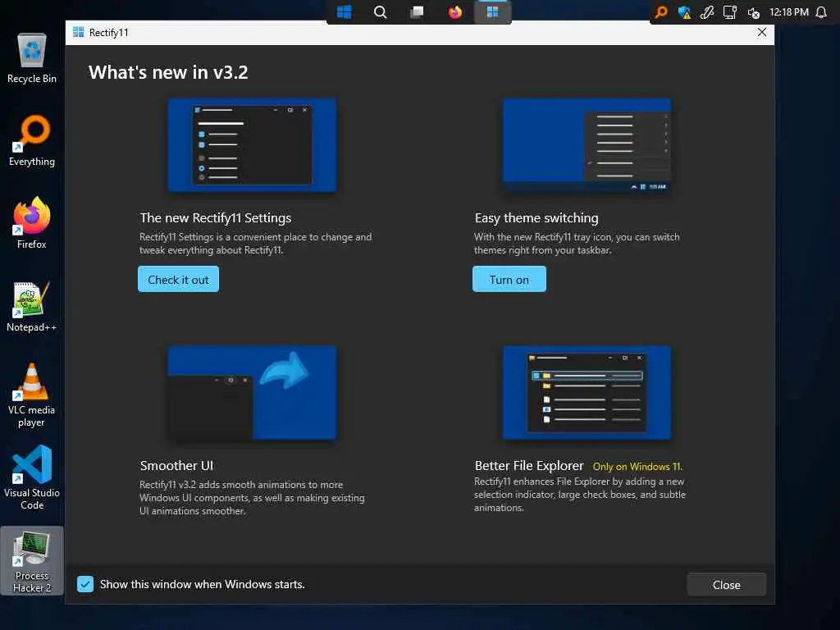Click the "Smoother UI" title

pos(176,466)
